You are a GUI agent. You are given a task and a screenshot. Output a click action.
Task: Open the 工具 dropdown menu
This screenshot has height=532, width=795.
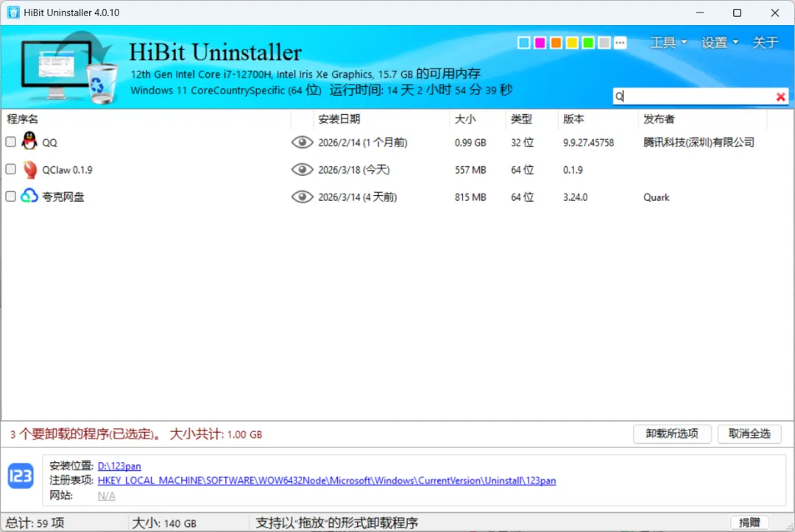point(668,43)
